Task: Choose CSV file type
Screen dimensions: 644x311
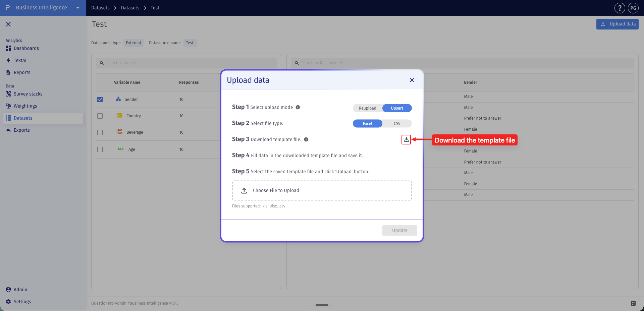Action: pos(397,123)
